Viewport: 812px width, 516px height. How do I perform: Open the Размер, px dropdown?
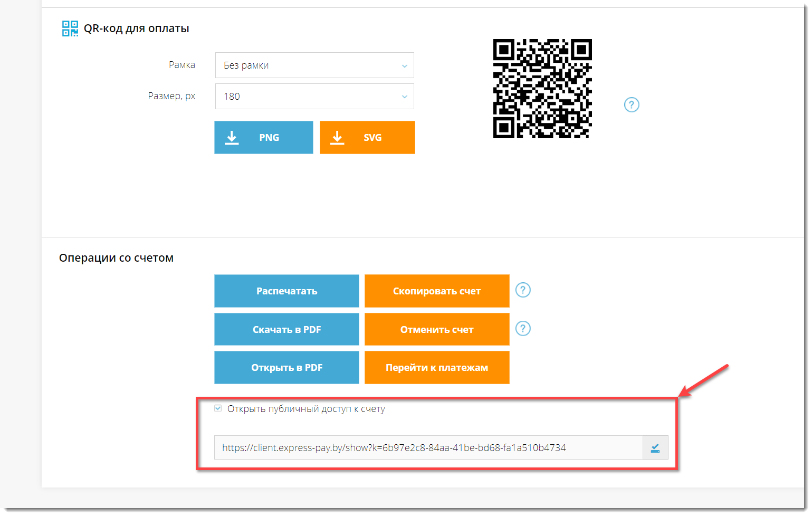[x=314, y=97]
